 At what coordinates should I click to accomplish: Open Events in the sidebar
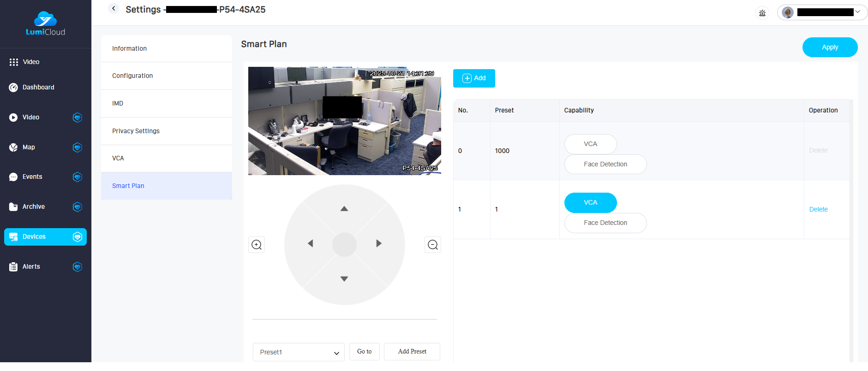pyautogui.click(x=32, y=177)
